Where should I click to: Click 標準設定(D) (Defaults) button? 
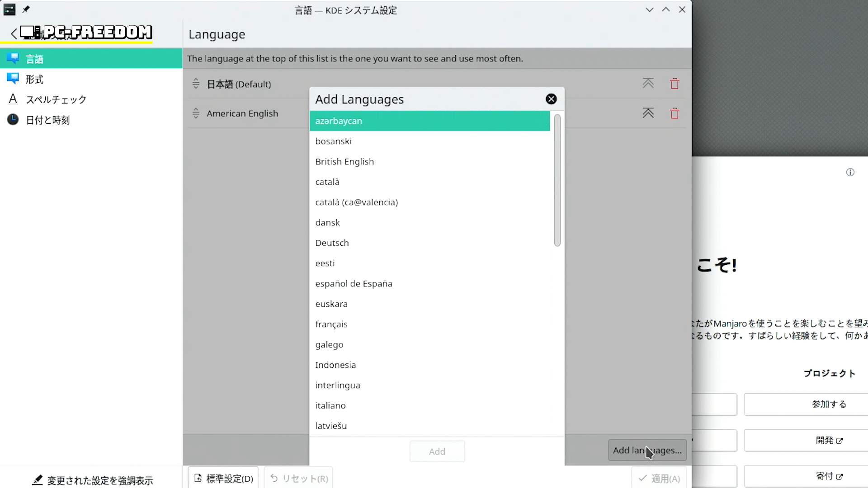pyautogui.click(x=223, y=479)
